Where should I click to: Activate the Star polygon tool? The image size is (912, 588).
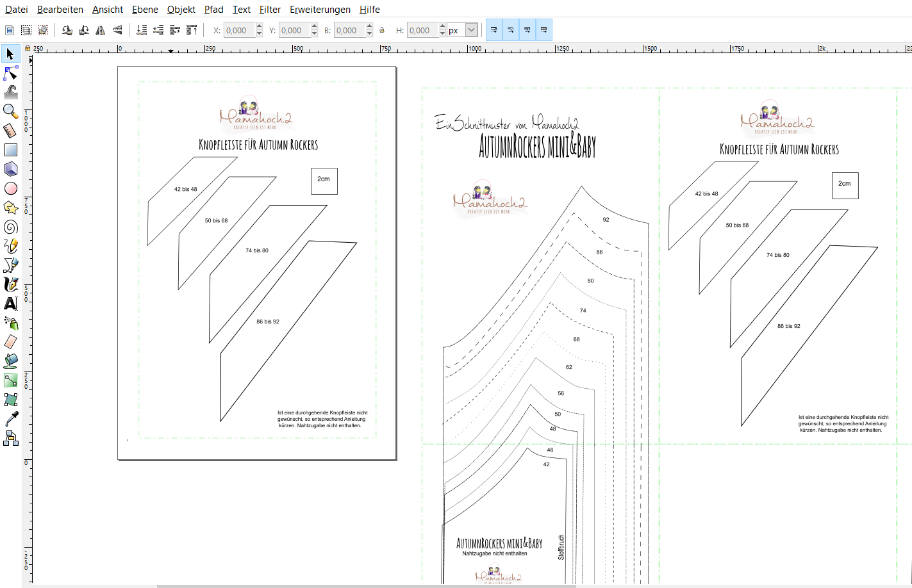tap(11, 208)
